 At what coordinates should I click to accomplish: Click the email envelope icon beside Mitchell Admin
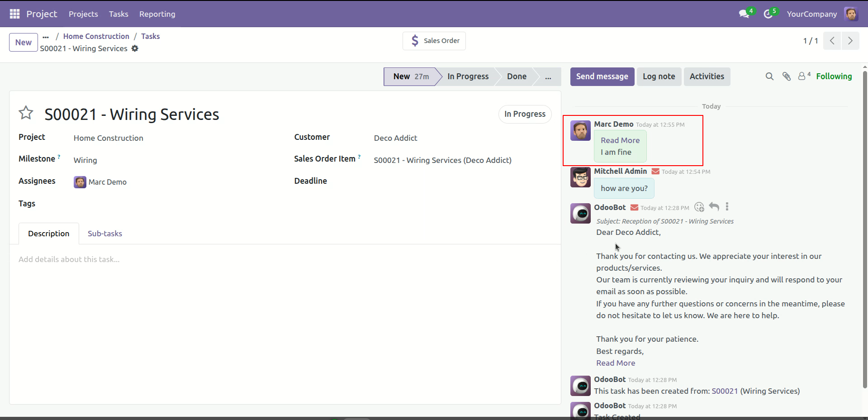[655, 172]
